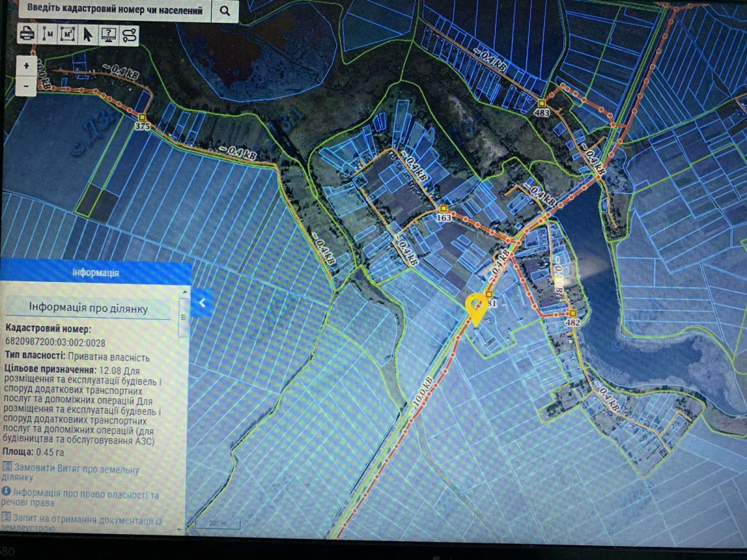Click the Інформація panel header tab
Screen dimensions: 747x560
click(x=95, y=273)
